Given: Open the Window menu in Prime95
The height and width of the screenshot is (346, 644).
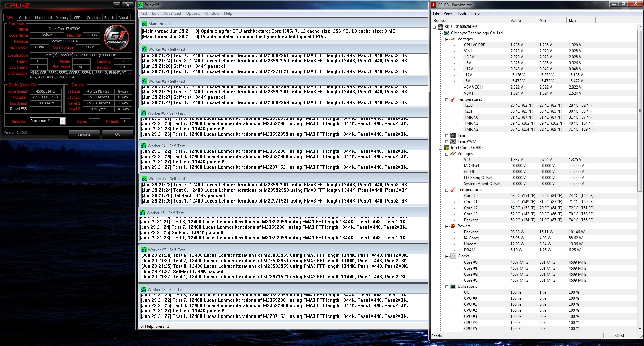Looking at the screenshot, I should (212, 13).
